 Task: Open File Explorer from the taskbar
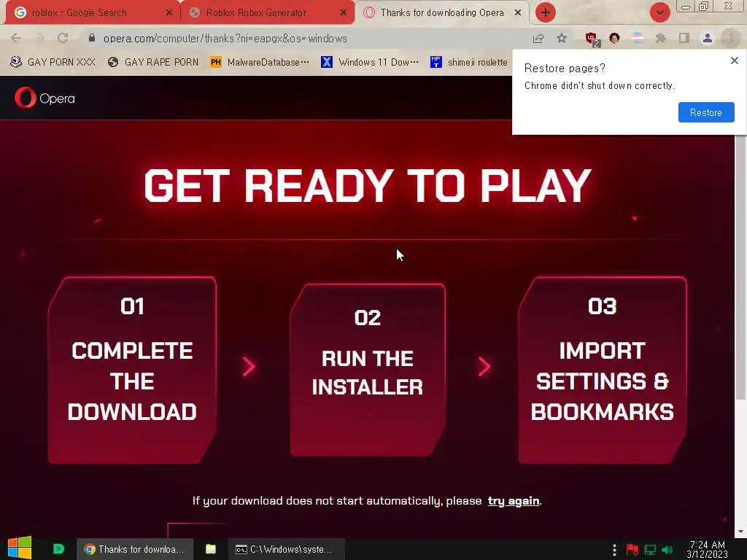[211, 549]
